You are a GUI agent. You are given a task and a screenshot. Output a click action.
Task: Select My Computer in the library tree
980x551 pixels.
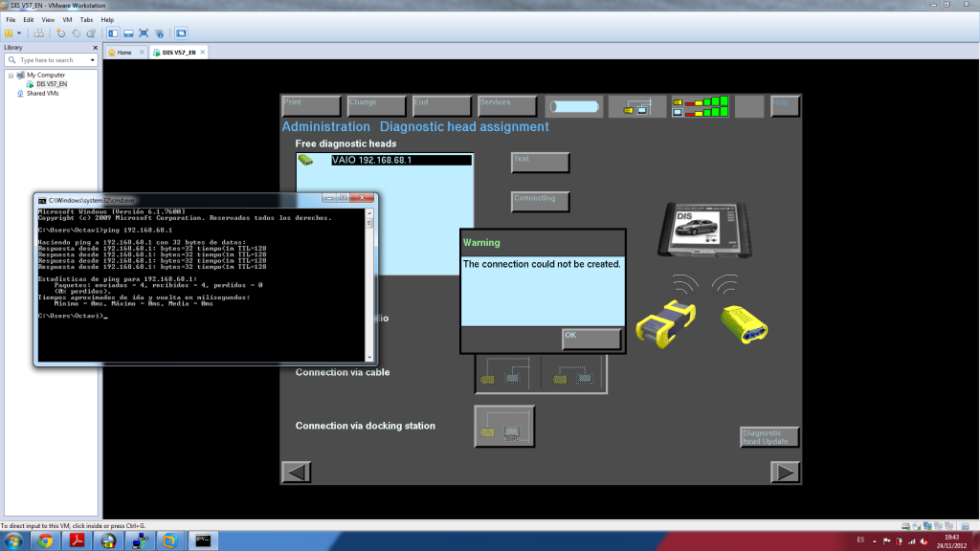click(x=46, y=75)
